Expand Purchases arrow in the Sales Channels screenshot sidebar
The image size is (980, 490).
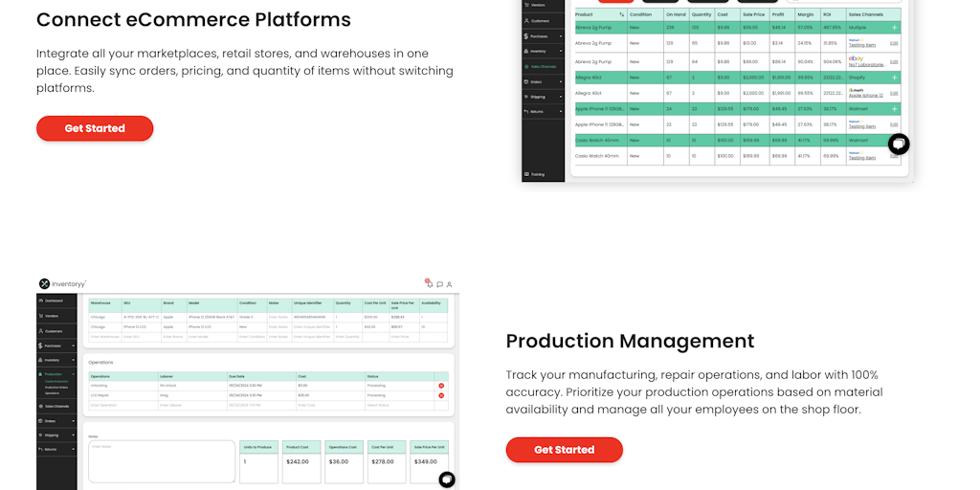pyautogui.click(x=561, y=36)
